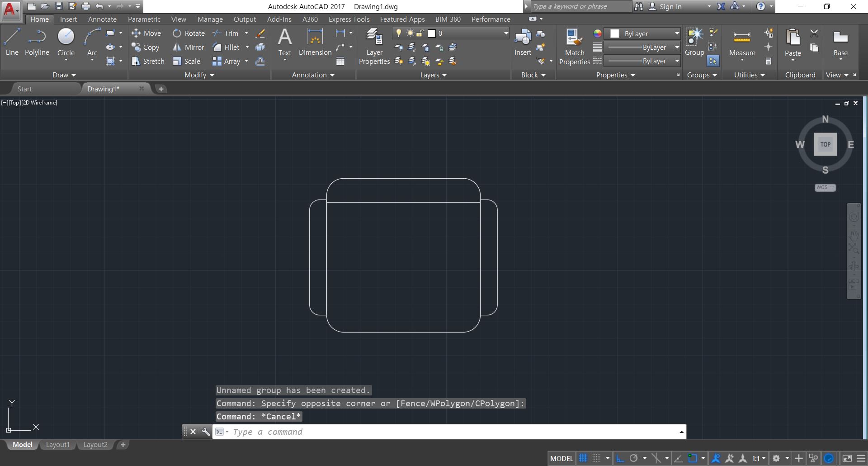Click the Insert block button
Image resolution: width=868 pixels, height=466 pixels.
click(523, 42)
